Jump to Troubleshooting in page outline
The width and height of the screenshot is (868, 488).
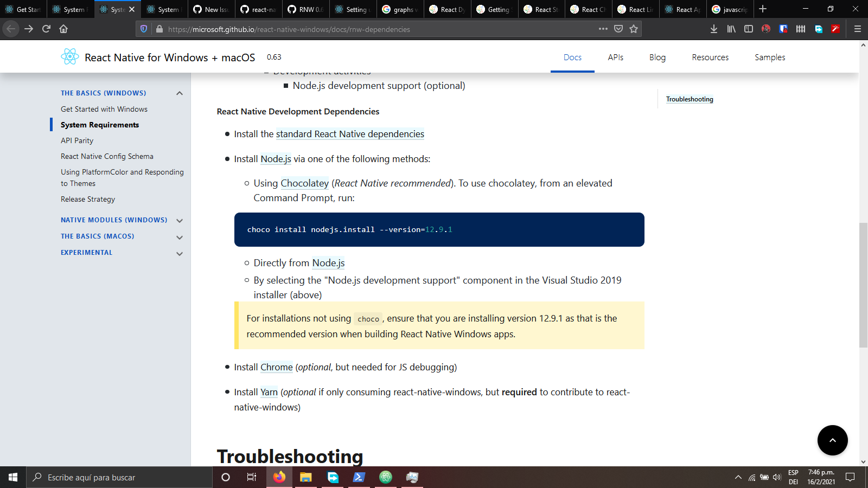(690, 99)
